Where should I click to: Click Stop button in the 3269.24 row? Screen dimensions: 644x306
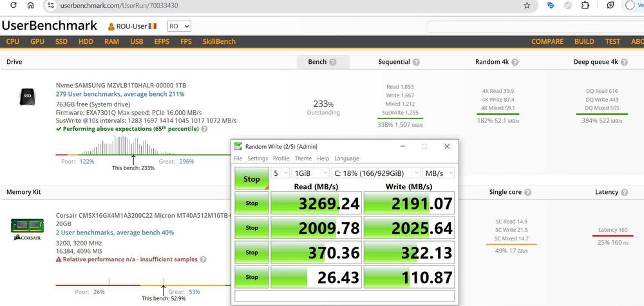(x=251, y=203)
